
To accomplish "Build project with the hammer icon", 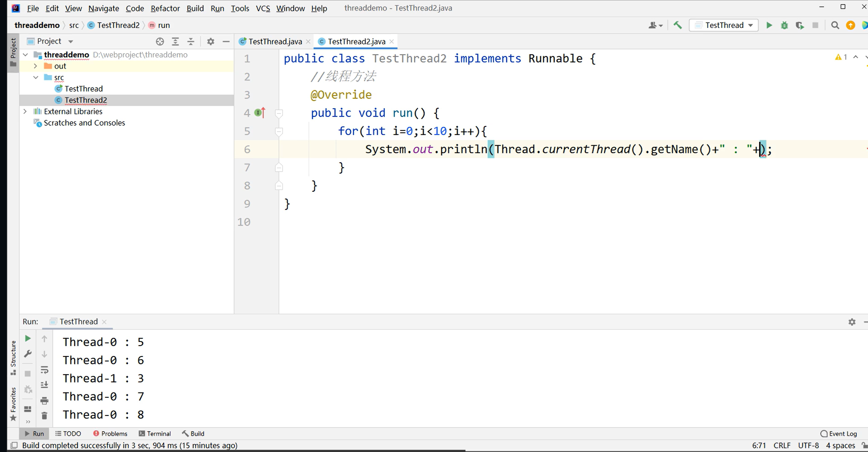I will (x=678, y=25).
